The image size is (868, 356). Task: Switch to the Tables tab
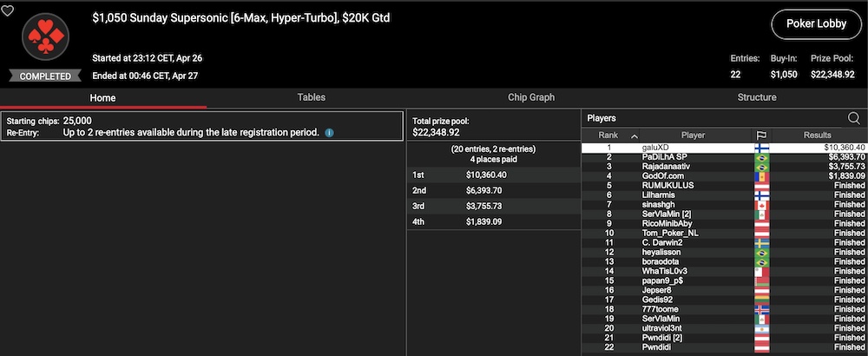[x=312, y=98]
